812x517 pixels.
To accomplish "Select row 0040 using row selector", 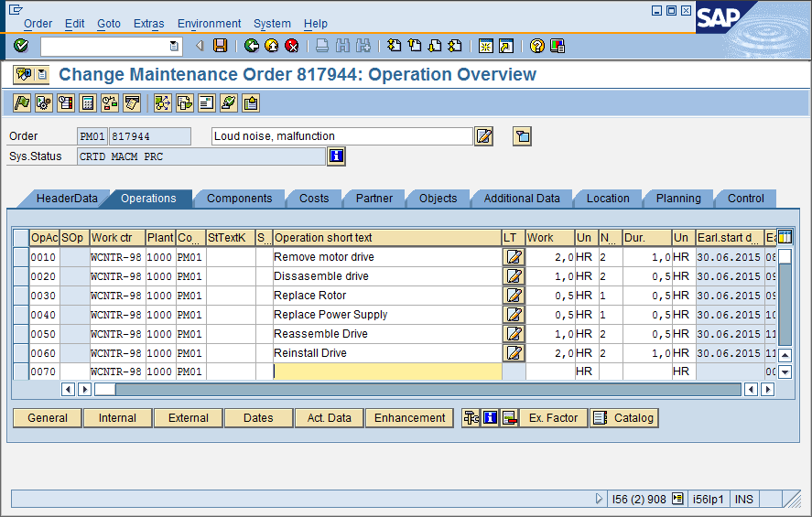I will tap(21, 315).
